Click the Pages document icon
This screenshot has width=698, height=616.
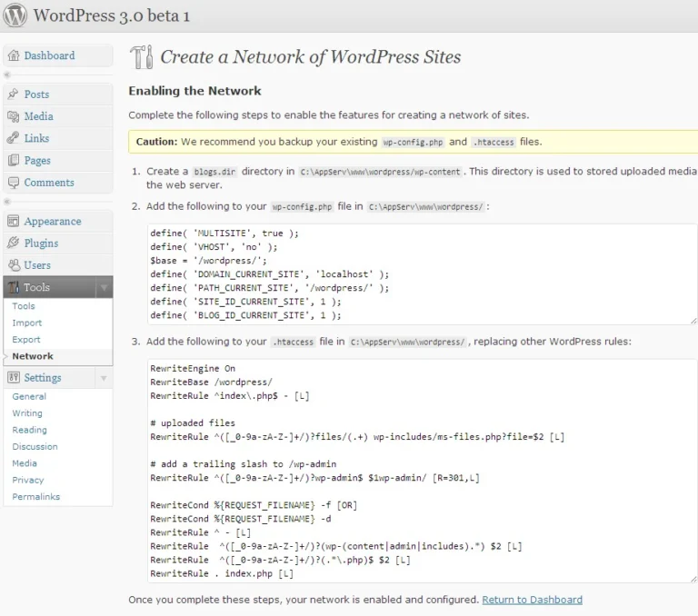(14, 160)
